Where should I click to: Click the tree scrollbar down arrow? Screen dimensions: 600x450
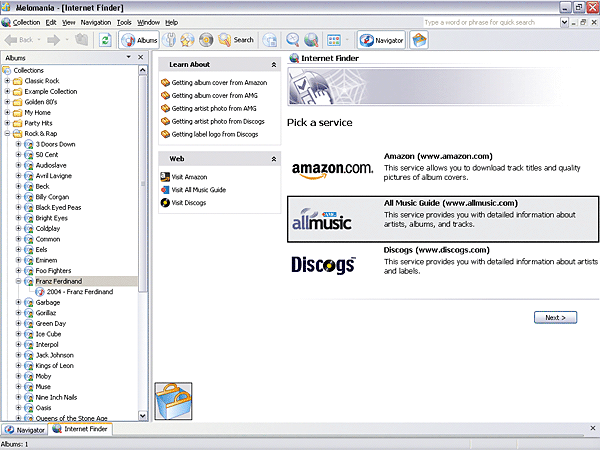pyautogui.click(x=142, y=416)
